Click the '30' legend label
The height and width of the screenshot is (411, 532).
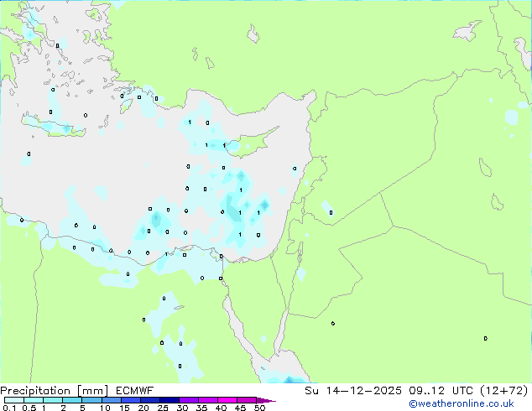click(x=182, y=408)
